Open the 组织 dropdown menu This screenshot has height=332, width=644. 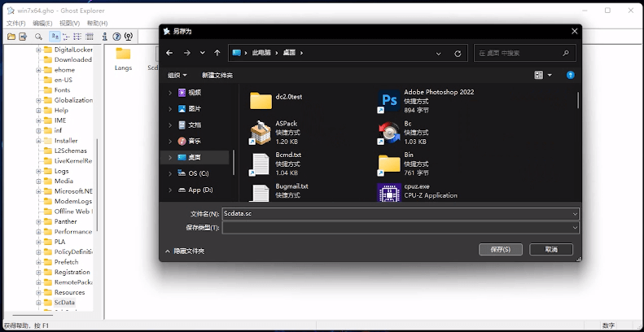tap(177, 75)
